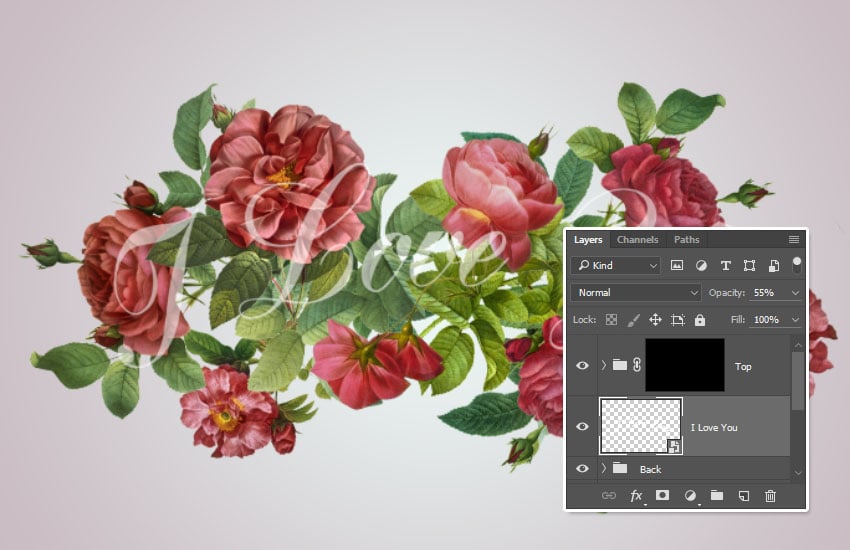
Task: Expand the Back group
Action: pos(604,468)
